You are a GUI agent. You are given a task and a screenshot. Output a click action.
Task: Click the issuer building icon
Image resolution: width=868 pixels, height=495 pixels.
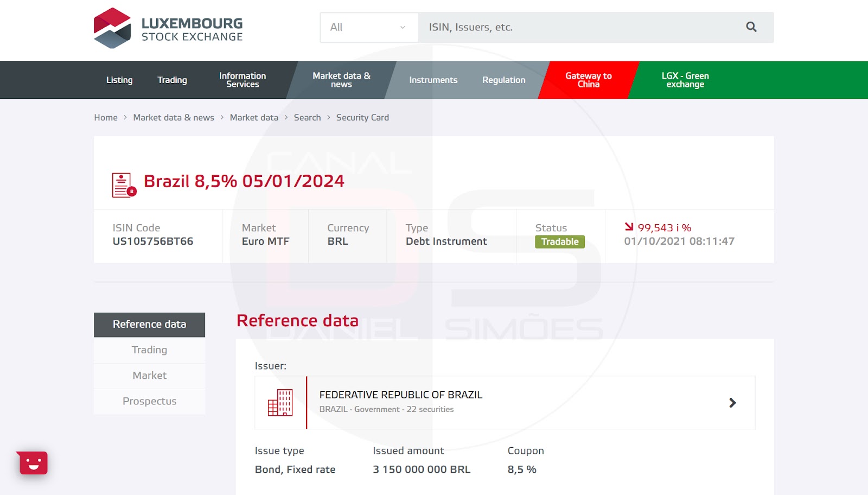[x=280, y=403]
